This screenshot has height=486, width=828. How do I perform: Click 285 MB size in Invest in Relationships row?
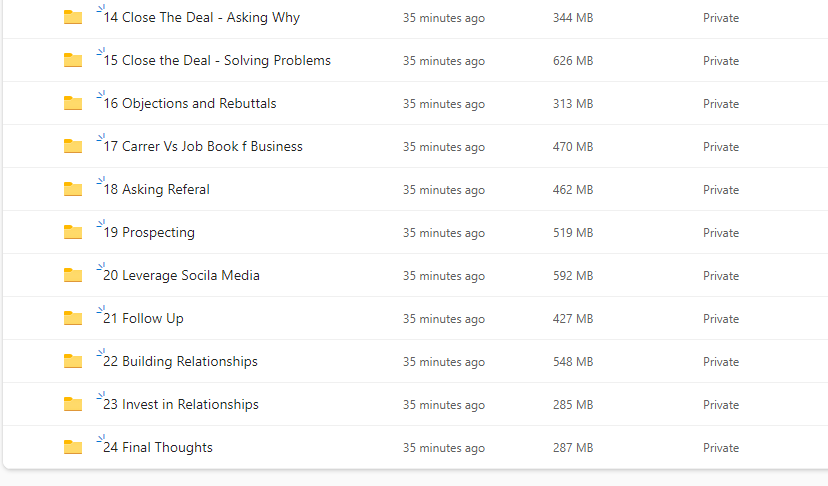[573, 405]
